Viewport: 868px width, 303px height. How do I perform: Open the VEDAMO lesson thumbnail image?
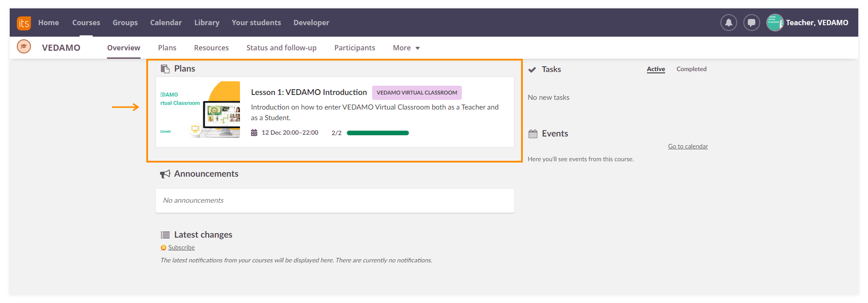(200, 110)
